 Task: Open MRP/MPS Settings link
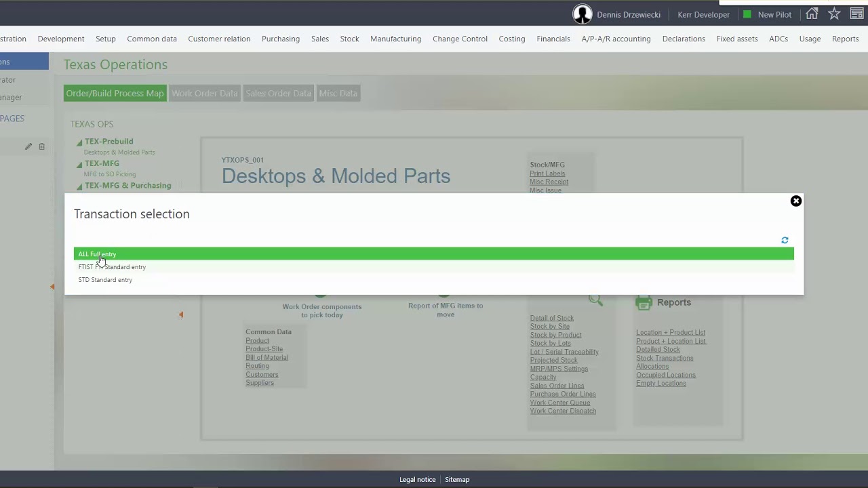tap(559, 369)
